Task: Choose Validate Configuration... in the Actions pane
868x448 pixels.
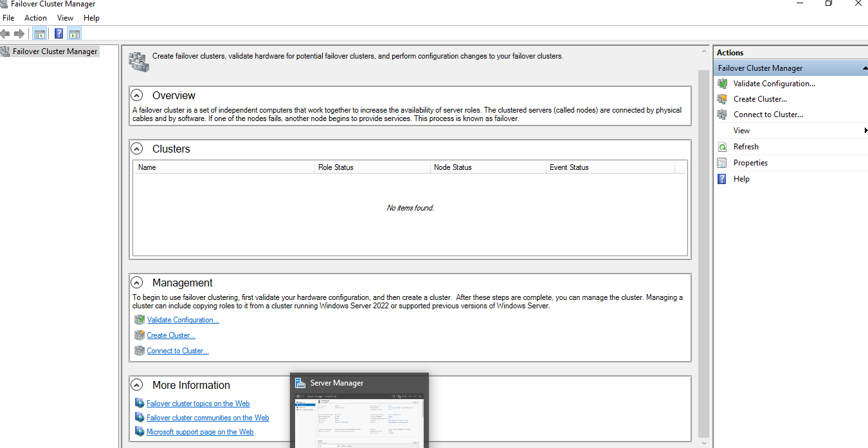Action: 774,84
